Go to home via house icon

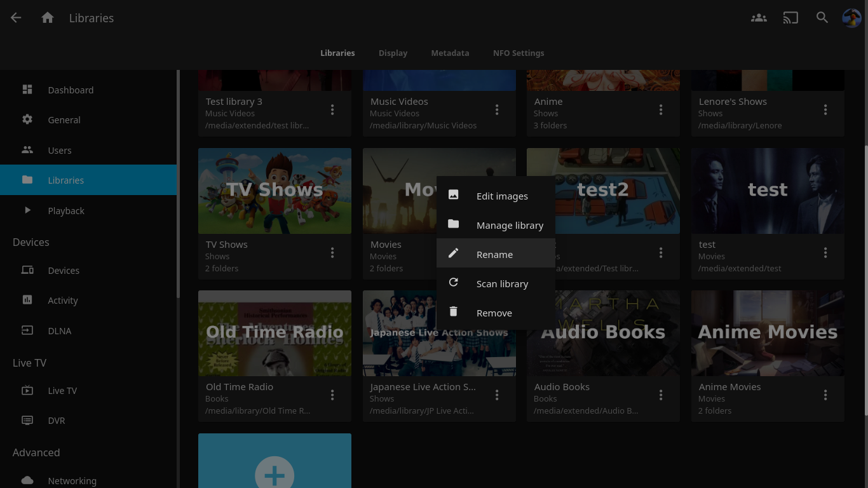(x=48, y=18)
